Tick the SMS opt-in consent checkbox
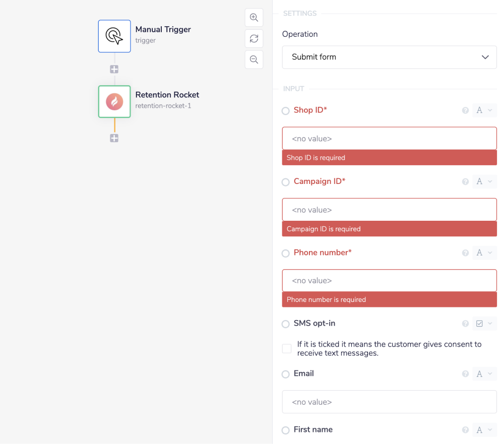Viewport: 504px width, 444px height. tap(286, 348)
